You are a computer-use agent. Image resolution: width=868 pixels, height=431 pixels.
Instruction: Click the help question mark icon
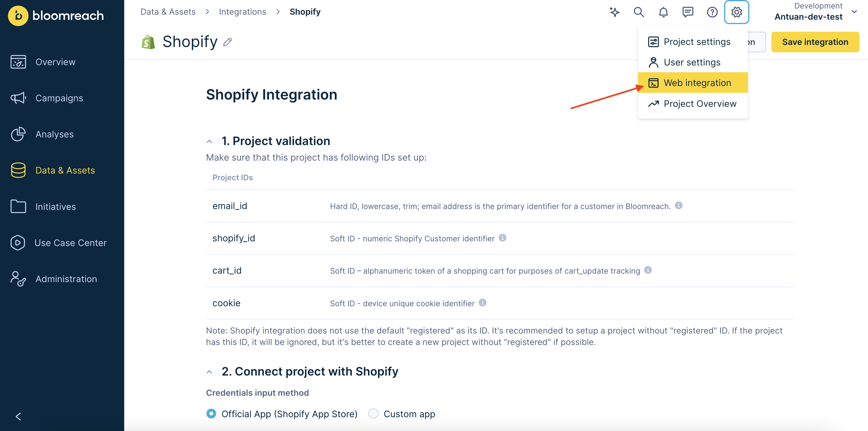tap(712, 12)
